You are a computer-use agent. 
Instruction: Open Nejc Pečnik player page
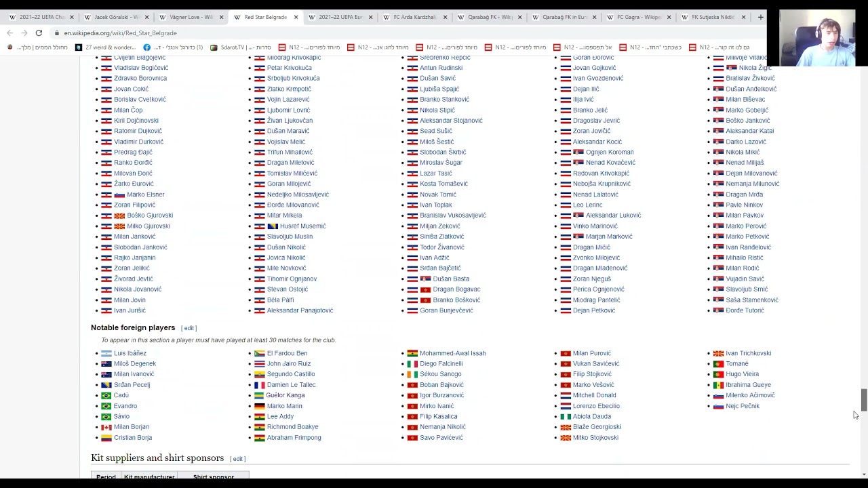[x=743, y=406]
